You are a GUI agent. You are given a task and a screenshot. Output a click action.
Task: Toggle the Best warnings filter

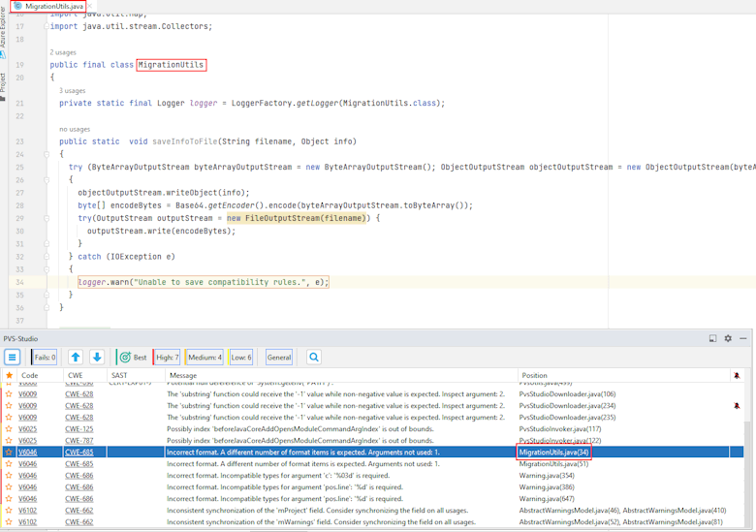[x=133, y=358]
